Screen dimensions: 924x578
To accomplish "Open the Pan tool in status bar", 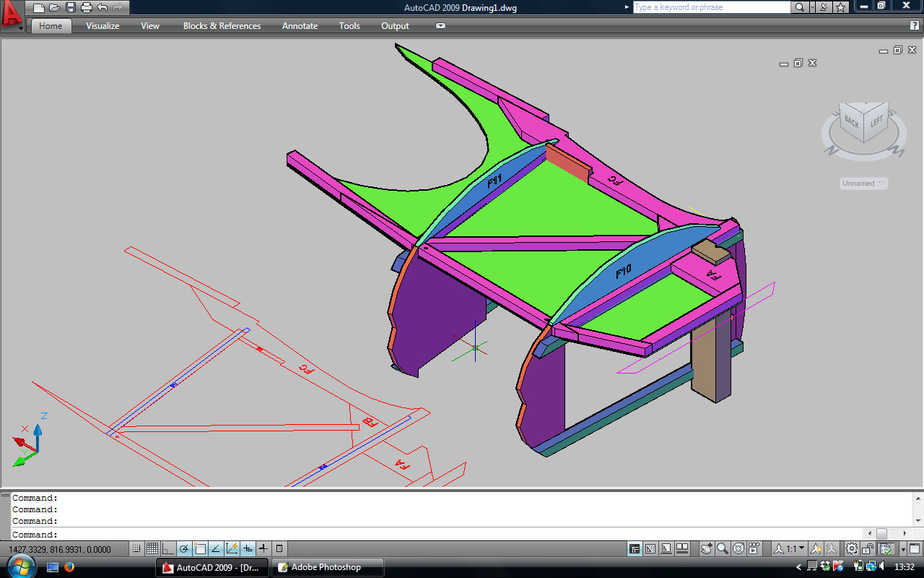I will click(706, 549).
